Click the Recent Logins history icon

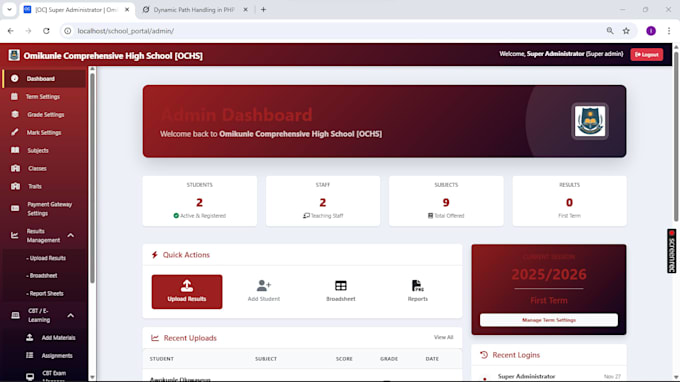(x=484, y=355)
